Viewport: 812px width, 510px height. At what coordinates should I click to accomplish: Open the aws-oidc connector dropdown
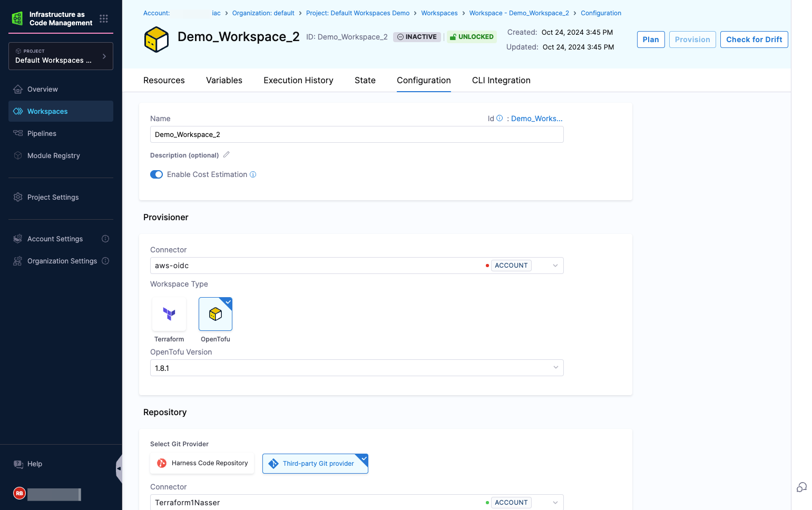pos(357,266)
